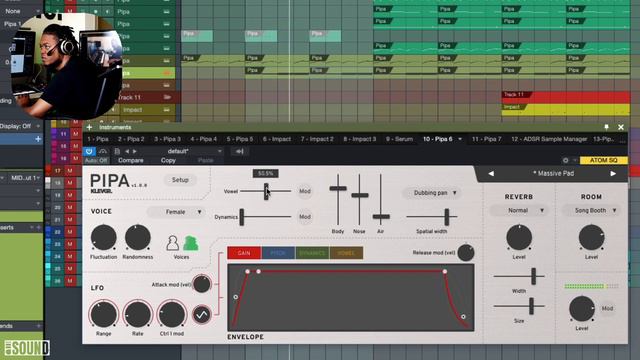
Task: Switch to 1 - Pipa tab
Action: [x=98, y=139]
